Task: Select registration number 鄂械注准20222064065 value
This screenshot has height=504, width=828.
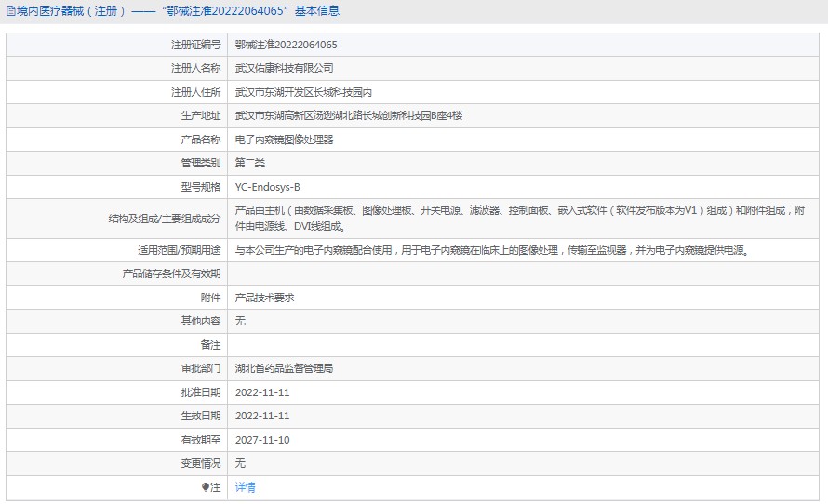Action: pyautogui.click(x=286, y=45)
